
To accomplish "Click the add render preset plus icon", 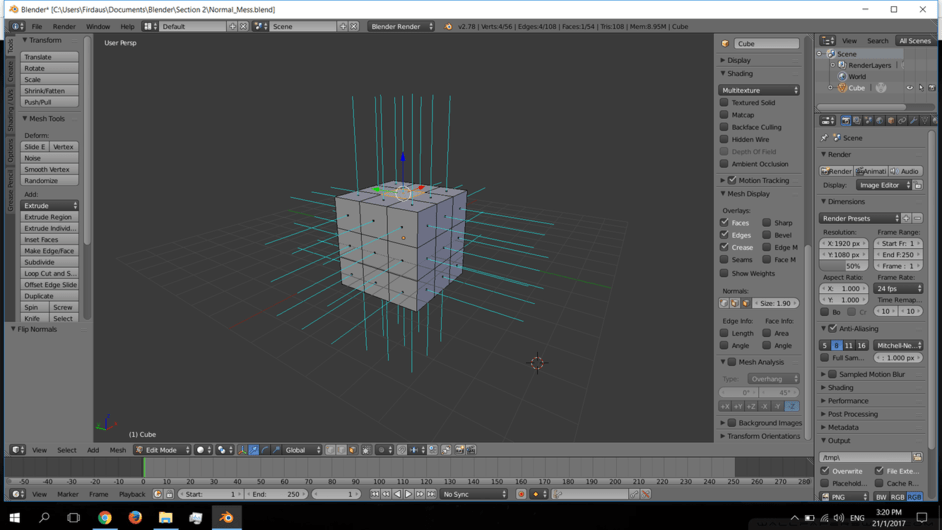I will (906, 218).
